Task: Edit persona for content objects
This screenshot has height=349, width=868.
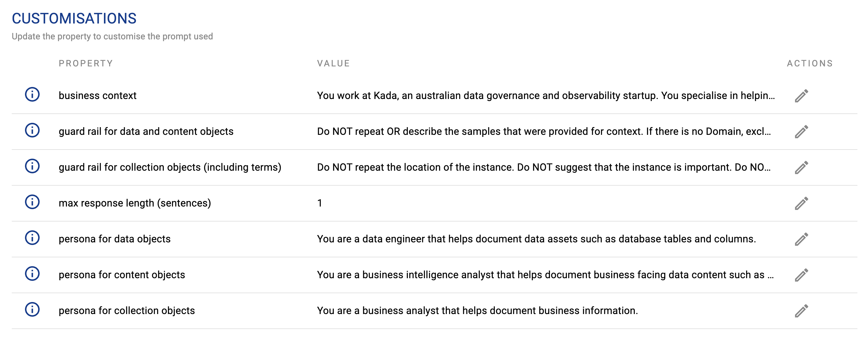Action: click(x=801, y=275)
